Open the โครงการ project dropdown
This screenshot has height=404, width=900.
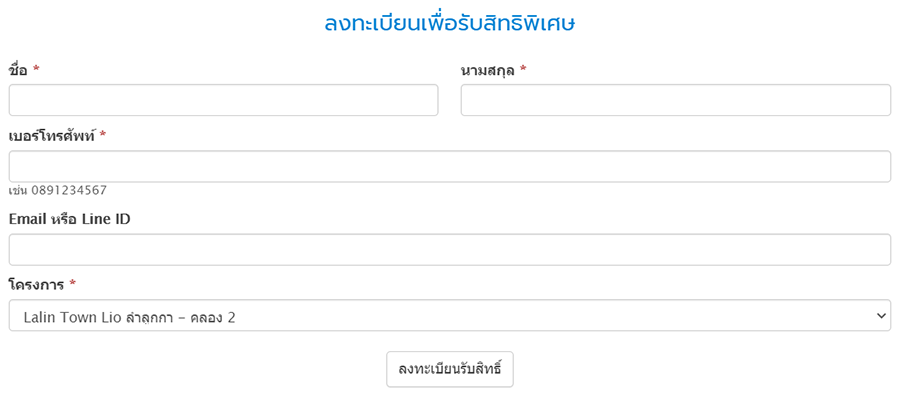(x=449, y=316)
